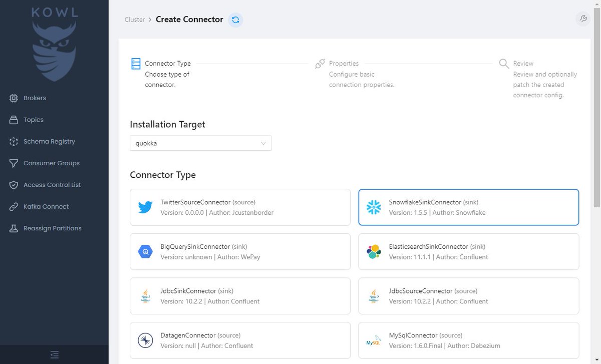Choose the JdbcSinkConnector card

click(x=240, y=296)
